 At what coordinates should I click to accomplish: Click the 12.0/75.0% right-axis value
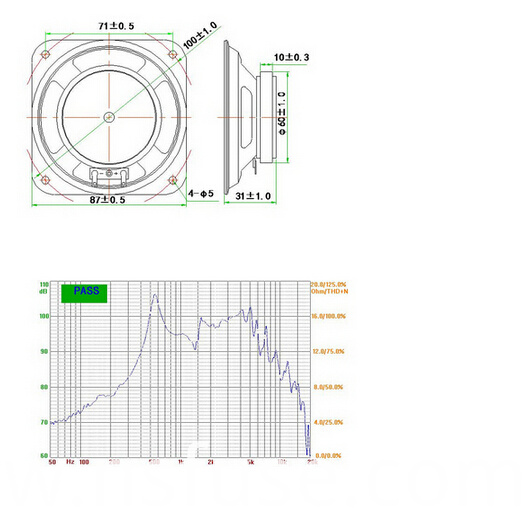click(328, 351)
